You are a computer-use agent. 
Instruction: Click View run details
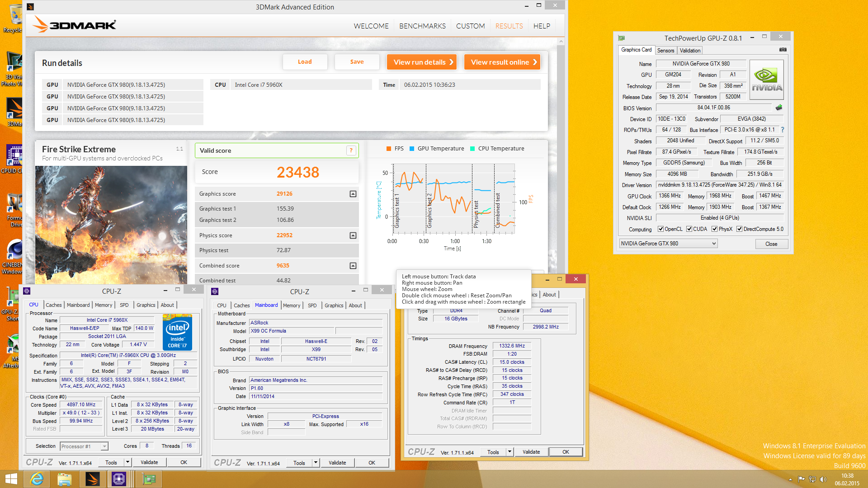(x=421, y=62)
